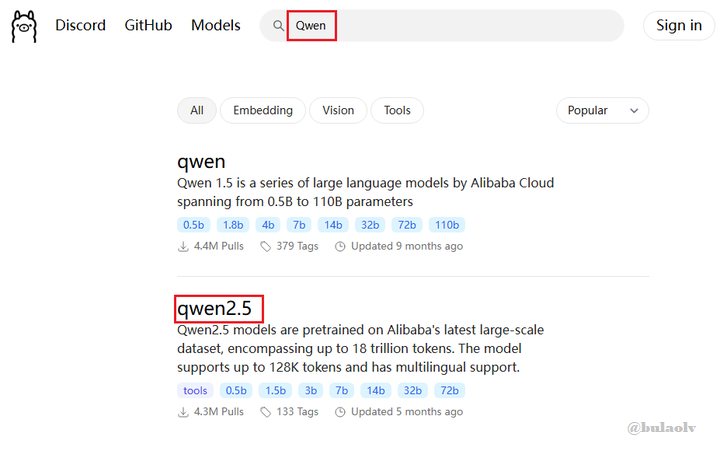The image size is (726, 455).
Task: Select the 32b tag under qwen
Action: pyautogui.click(x=370, y=225)
